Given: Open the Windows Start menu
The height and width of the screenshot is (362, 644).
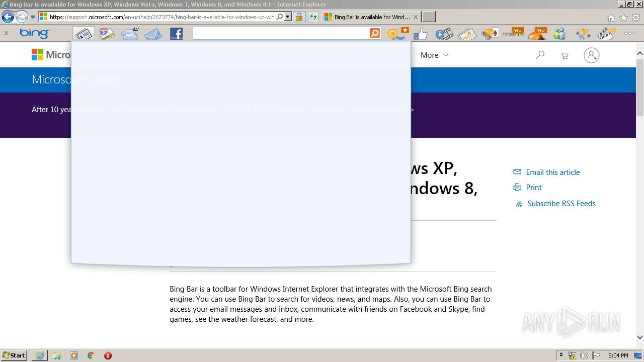Looking at the screenshot, I should (x=14, y=355).
